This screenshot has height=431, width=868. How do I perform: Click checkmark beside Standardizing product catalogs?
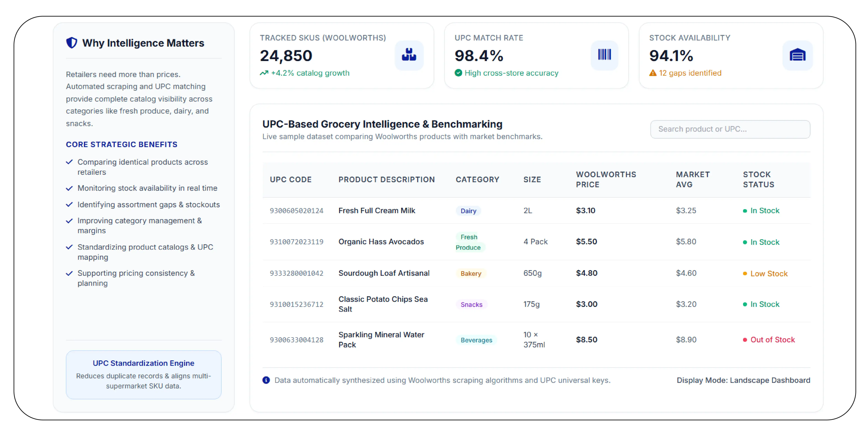tap(69, 247)
